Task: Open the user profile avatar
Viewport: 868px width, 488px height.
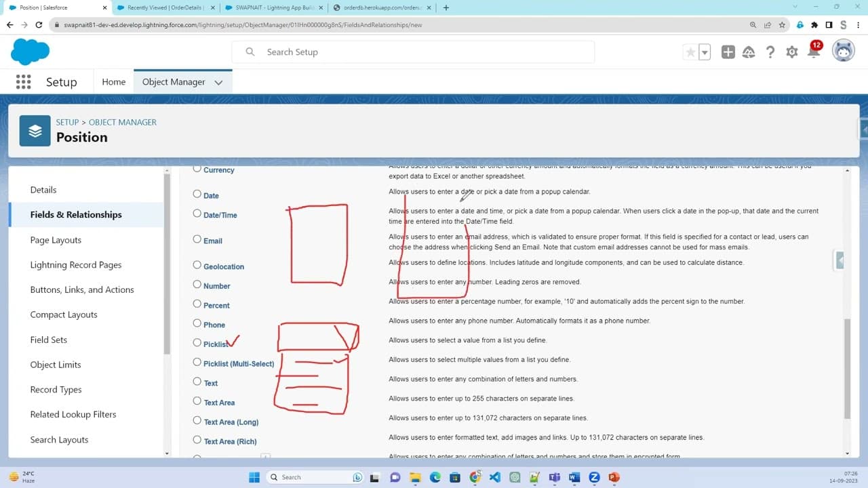Action: click(844, 52)
